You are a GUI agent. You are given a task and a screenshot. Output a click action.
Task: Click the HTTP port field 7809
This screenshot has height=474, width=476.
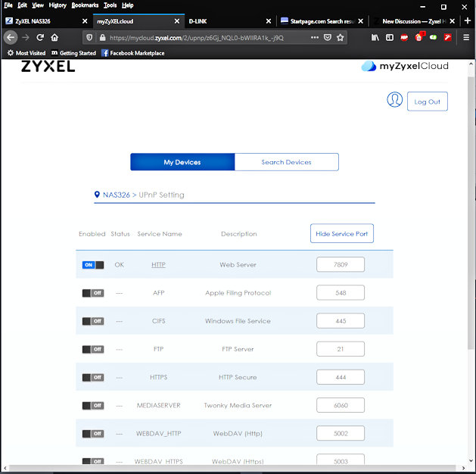tap(341, 264)
